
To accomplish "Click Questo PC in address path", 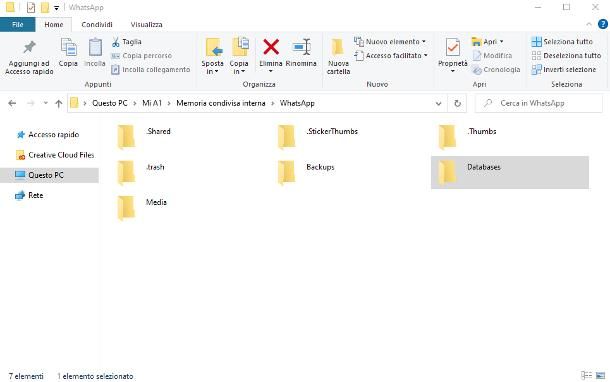I will [x=110, y=103].
